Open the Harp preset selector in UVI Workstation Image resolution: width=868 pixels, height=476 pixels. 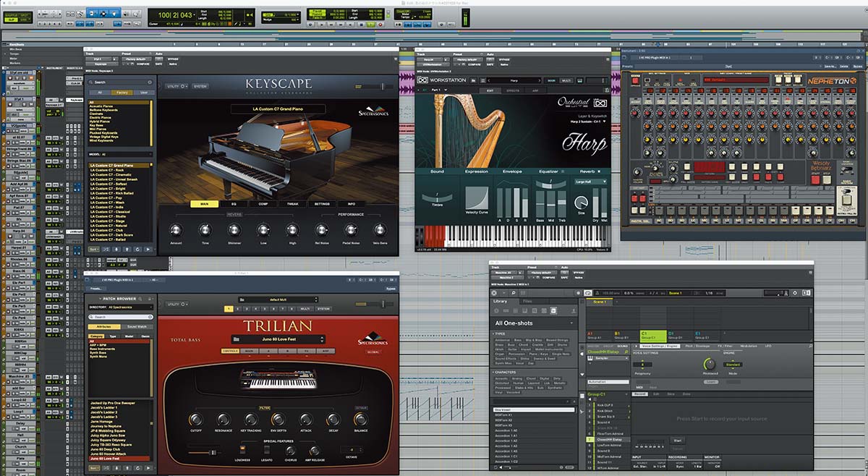click(x=514, y=80)
